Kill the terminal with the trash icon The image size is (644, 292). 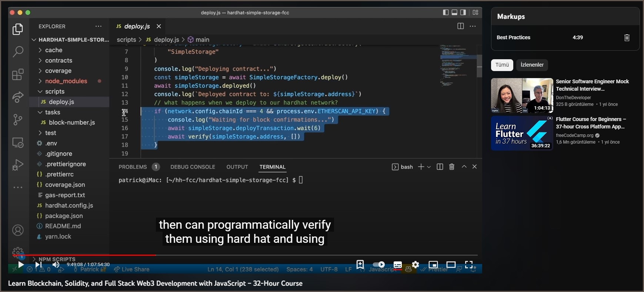pos(452,167)
